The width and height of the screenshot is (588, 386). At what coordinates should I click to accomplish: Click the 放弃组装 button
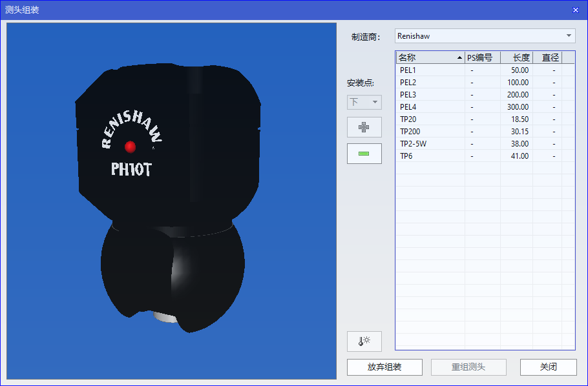point(384,367)
